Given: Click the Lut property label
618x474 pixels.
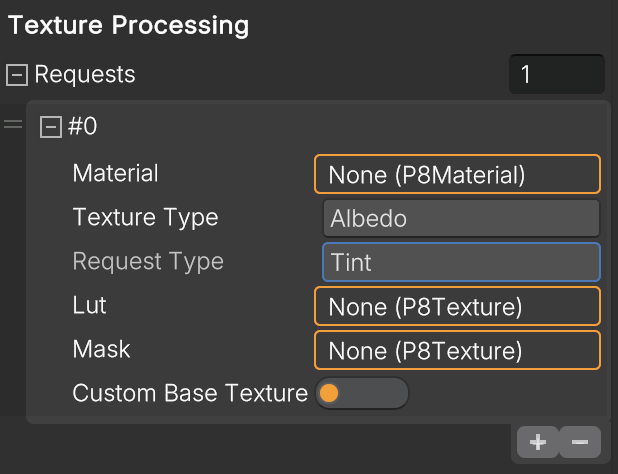Looking at the screenshot, I should [x=89, y=305].
